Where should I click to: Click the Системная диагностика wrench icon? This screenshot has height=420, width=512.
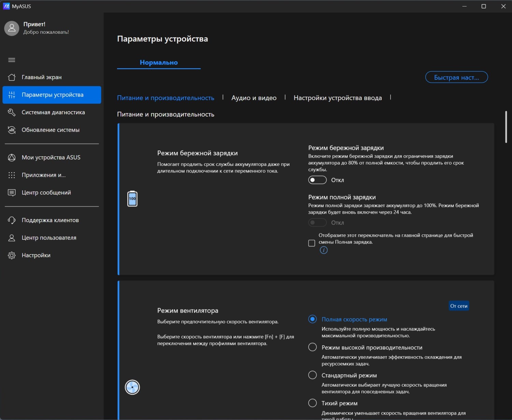coord(12,112)
